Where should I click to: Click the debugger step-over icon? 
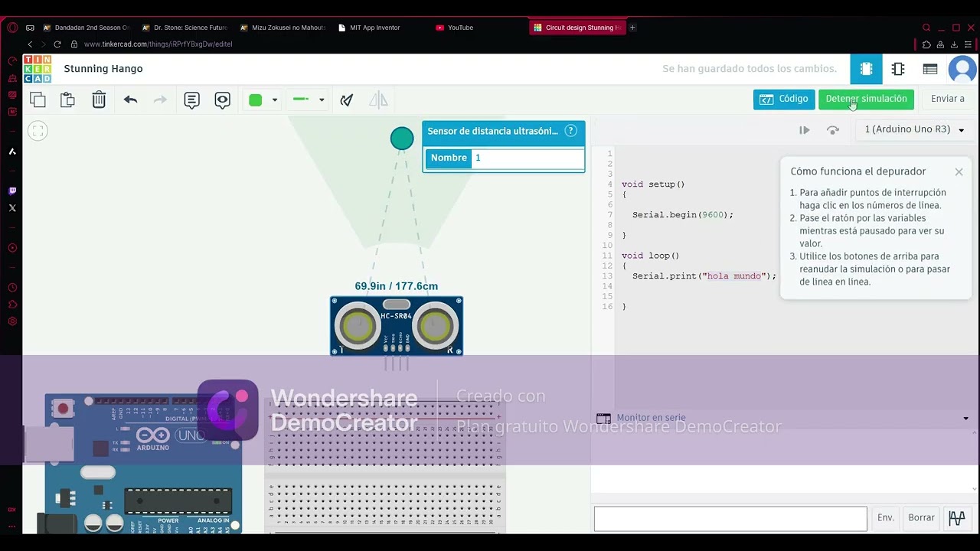point(833,130)
